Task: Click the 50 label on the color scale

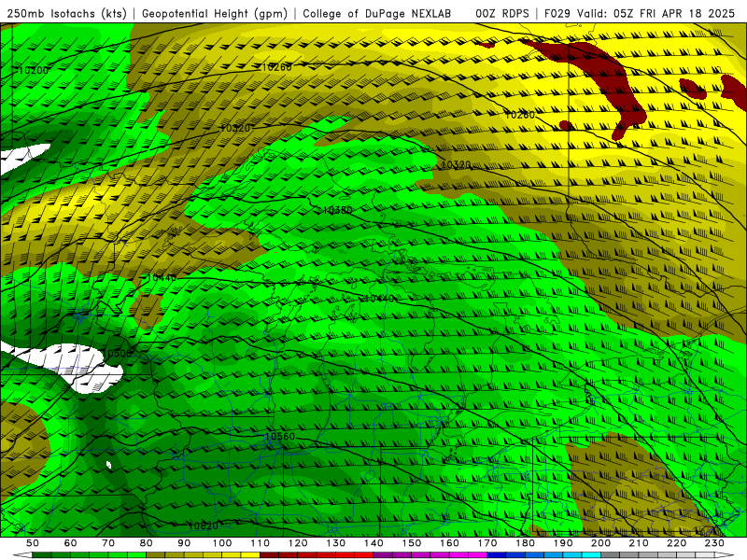Action: click(x=33, y=543)
